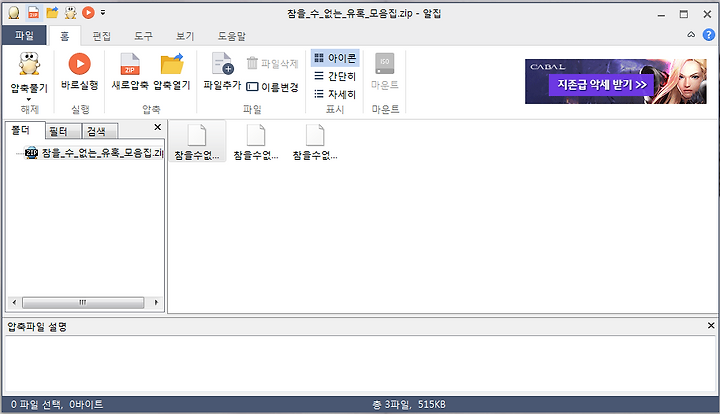Click the extract character quick-access icon
This screenshot has height=414, width=720.
click(x=70, y=12)
